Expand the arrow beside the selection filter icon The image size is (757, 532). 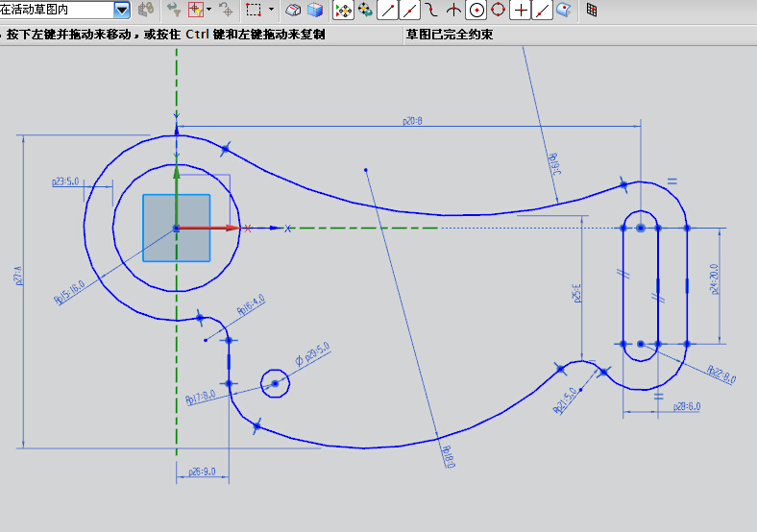pos(208,10)
